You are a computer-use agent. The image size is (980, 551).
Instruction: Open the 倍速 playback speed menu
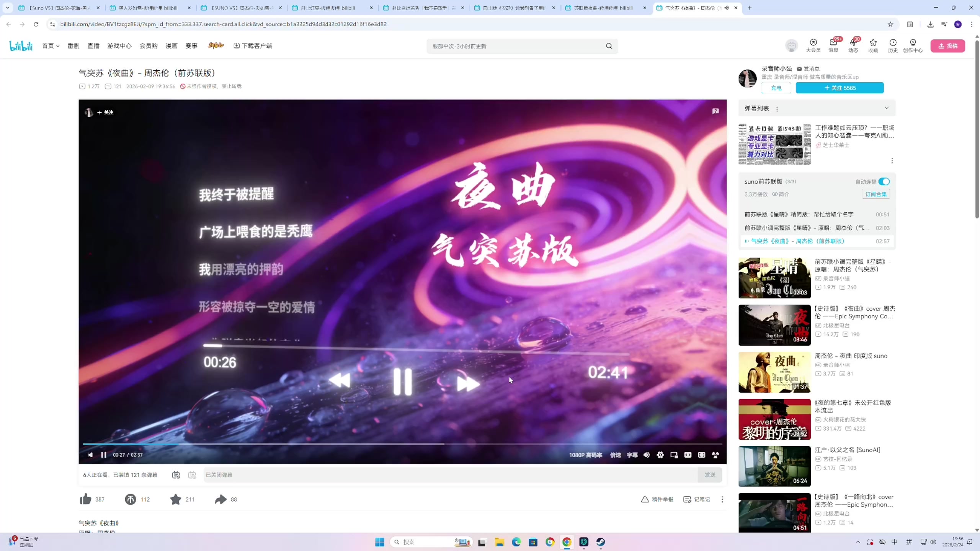pos(615,455)
